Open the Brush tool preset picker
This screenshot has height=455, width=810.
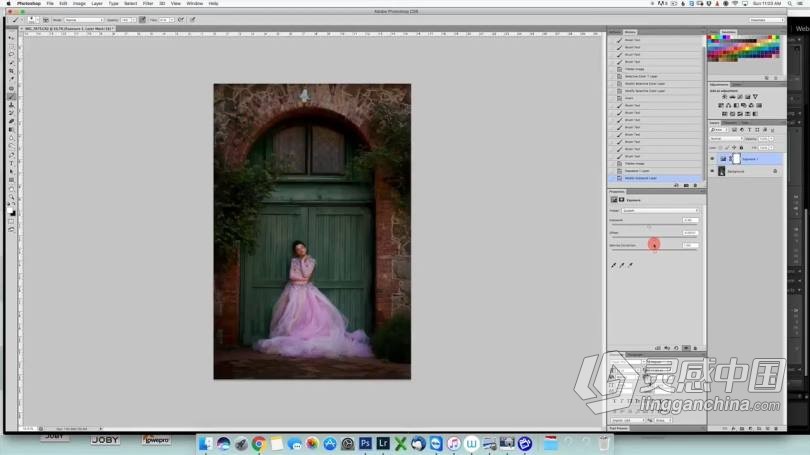(x=16, y=20)
